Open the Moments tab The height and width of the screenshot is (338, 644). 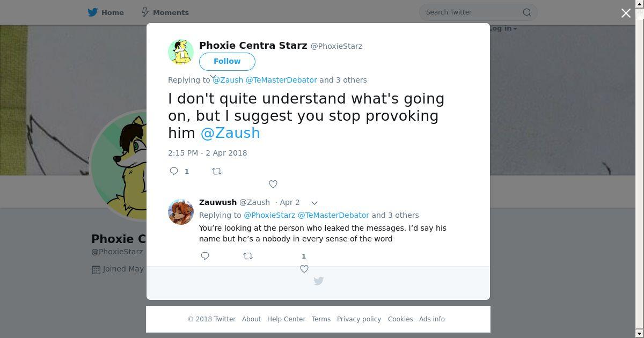coord(165,12)
